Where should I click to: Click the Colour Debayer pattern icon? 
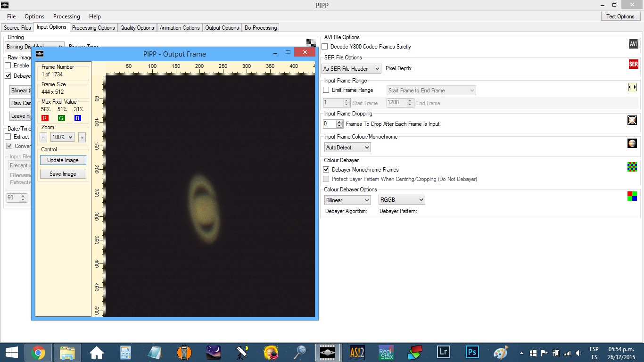click(x=632, y=166)
